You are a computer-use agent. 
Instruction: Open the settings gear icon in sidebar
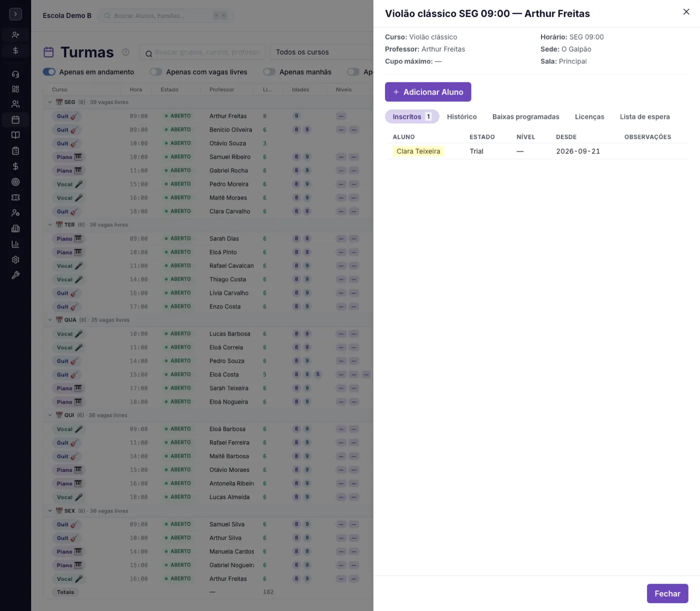click(x=15, y=259)
